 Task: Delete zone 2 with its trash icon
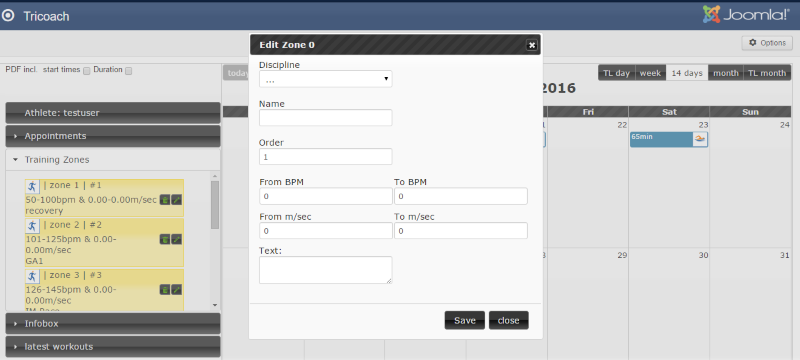[x=165, y=239]
